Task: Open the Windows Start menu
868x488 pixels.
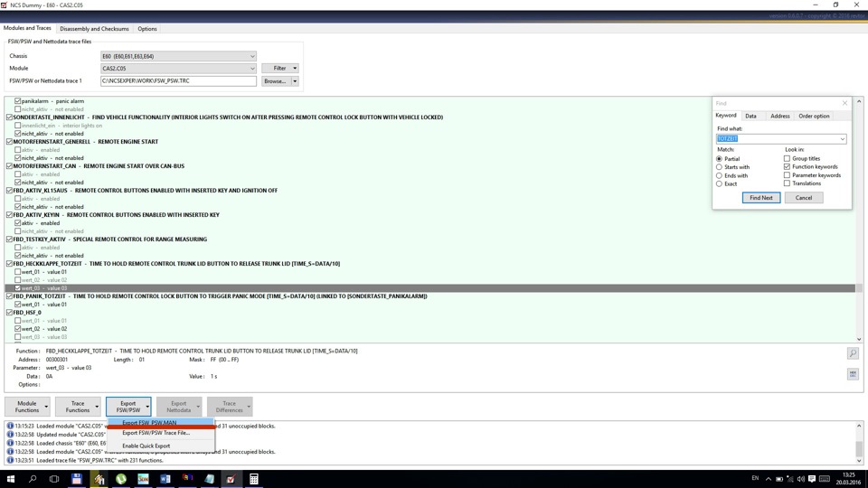Action: point(11,479)
